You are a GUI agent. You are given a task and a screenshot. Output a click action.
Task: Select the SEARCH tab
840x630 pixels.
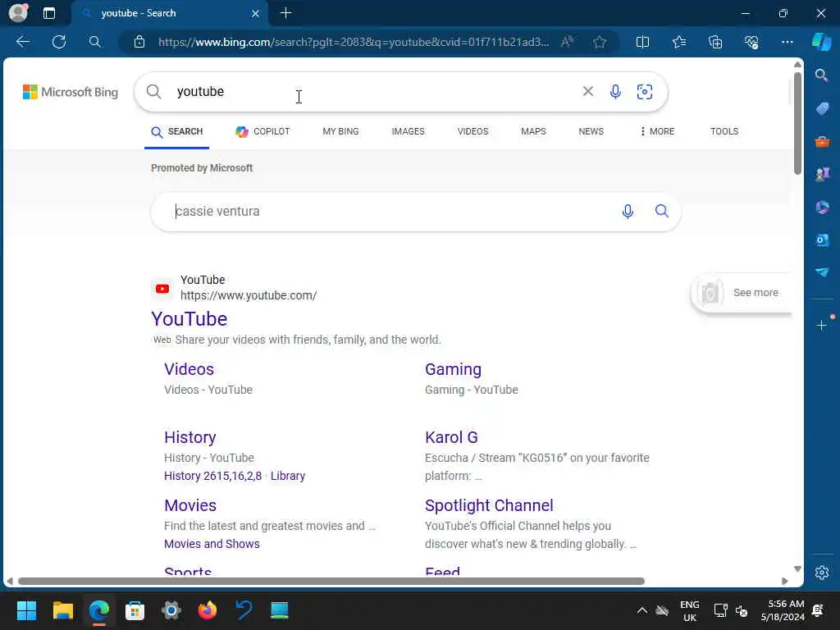tap(177, 132)
